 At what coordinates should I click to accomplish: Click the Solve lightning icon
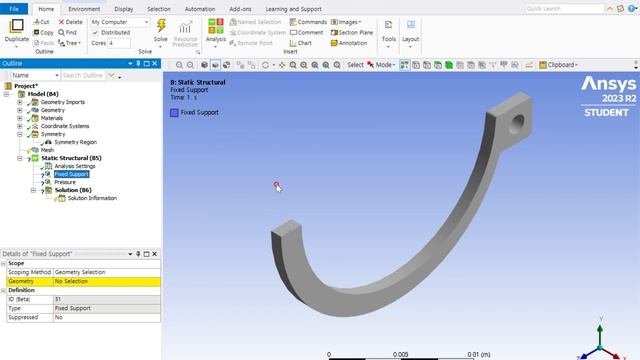161,25
